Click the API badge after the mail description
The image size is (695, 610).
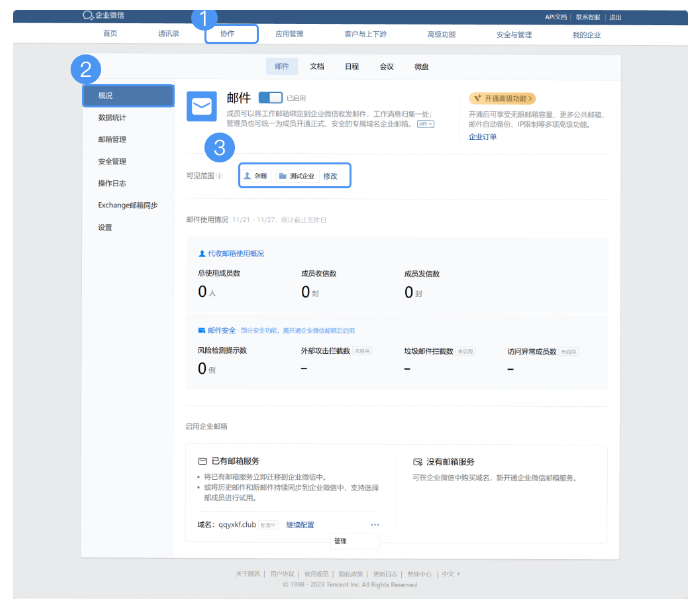pyautogui.click(x=426, y=125)
